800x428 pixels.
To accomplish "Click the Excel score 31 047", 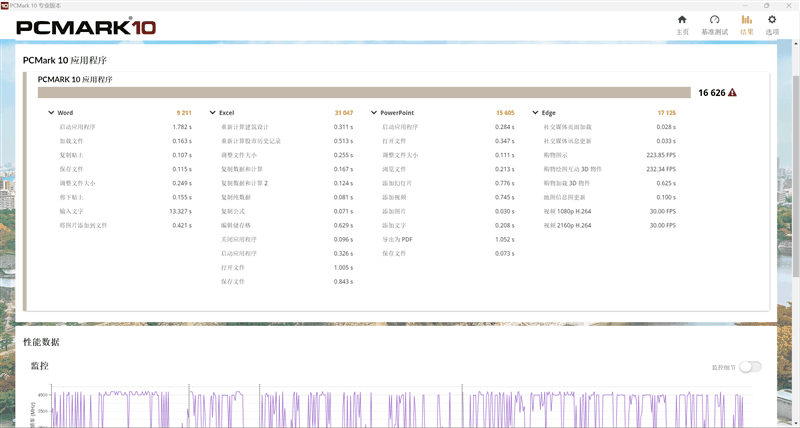I will (x=344, y=113).
